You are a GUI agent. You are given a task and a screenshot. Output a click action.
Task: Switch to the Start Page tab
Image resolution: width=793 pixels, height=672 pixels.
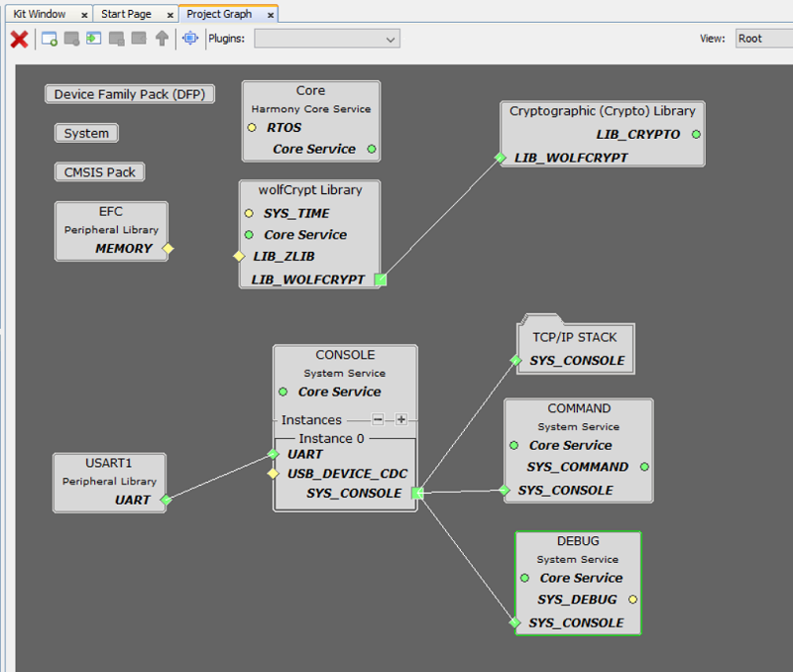[x=126, y=14]
